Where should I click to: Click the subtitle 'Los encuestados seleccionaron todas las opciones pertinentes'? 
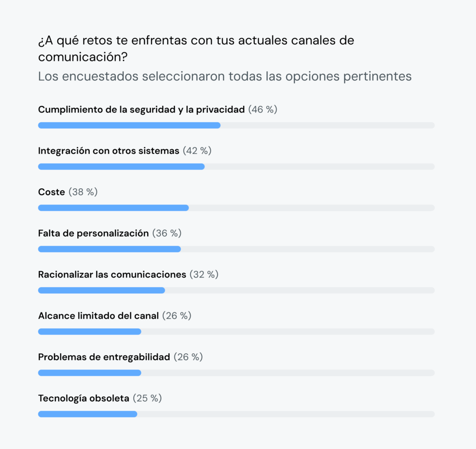pos(225,76)
